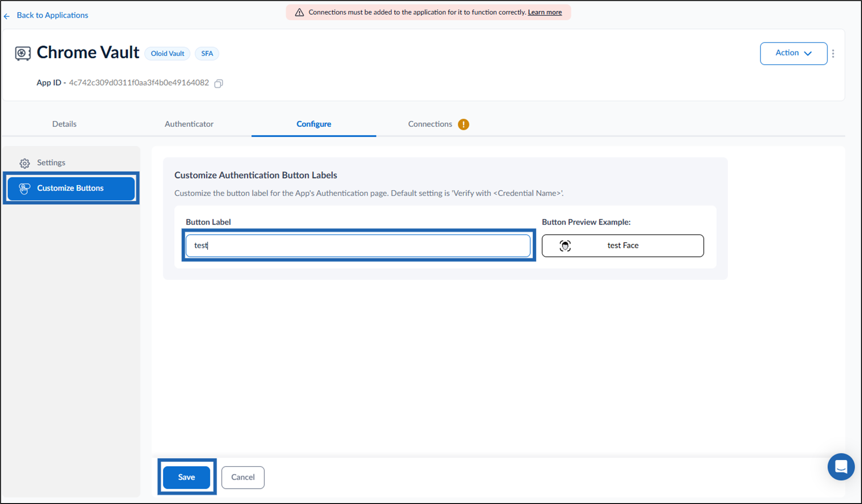862x504 pixels.
Task: Click the Settings gear icon in the sidebar
Action: pos(25,163)
